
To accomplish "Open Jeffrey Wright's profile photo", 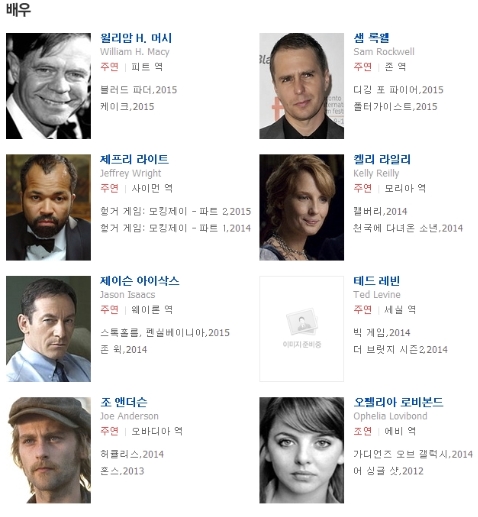I will [x=48, y=207].
